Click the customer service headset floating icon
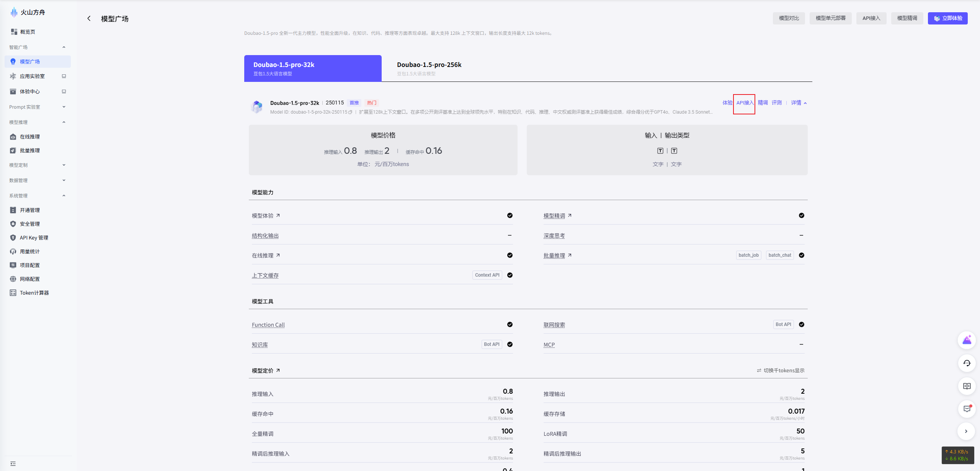Image resolution: width=980 pixels, height=471 pixels. click(x=967, y=363)
